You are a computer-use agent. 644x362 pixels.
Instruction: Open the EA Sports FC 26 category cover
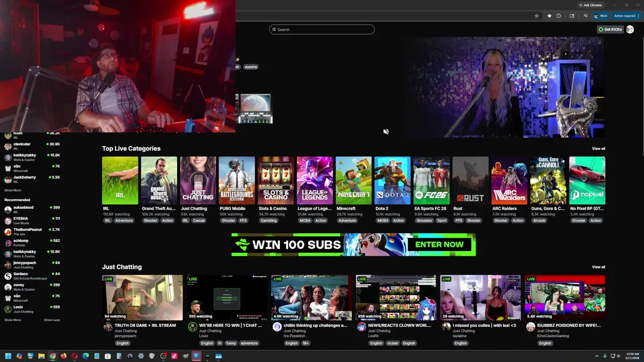[432, 180]
